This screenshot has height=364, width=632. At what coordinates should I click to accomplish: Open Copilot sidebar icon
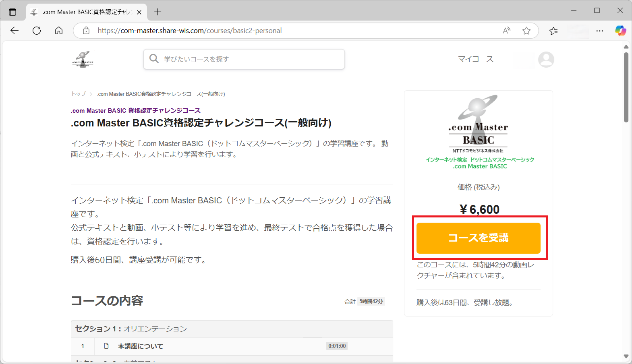620,31
